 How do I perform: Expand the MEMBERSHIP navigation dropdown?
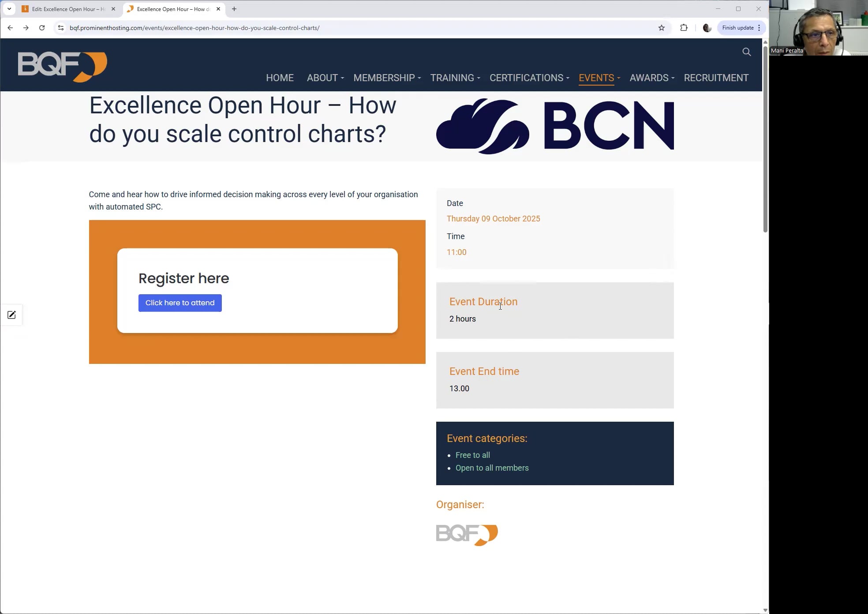point(387,78)
